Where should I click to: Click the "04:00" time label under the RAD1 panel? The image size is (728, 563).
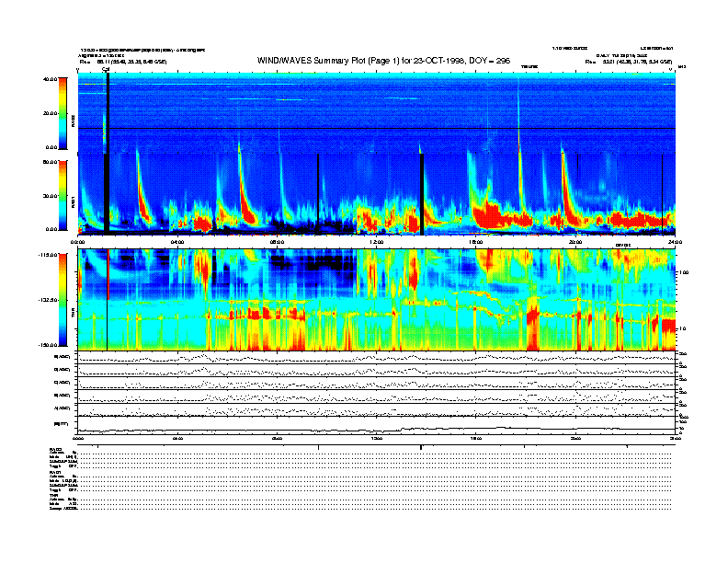point(177,242)
